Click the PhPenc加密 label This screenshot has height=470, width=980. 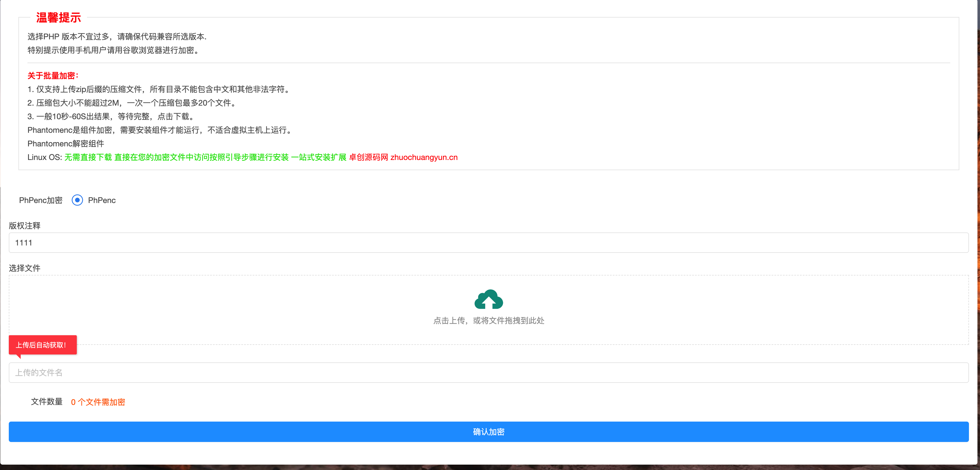pos(41,200)
